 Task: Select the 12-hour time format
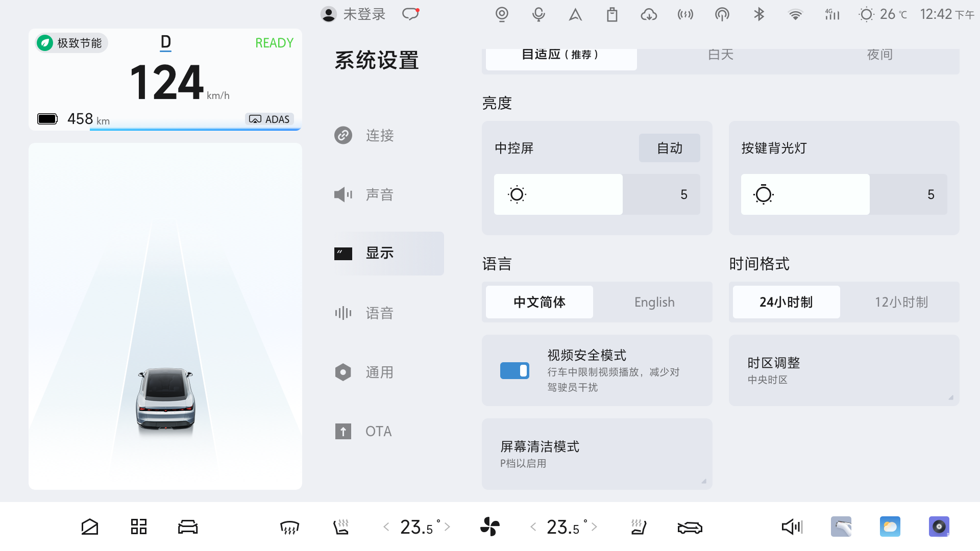[901, 302]
